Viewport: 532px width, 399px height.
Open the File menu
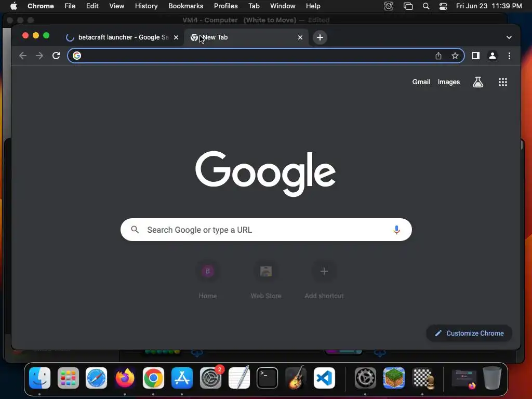pyautogui.click(x=70, y=6)
